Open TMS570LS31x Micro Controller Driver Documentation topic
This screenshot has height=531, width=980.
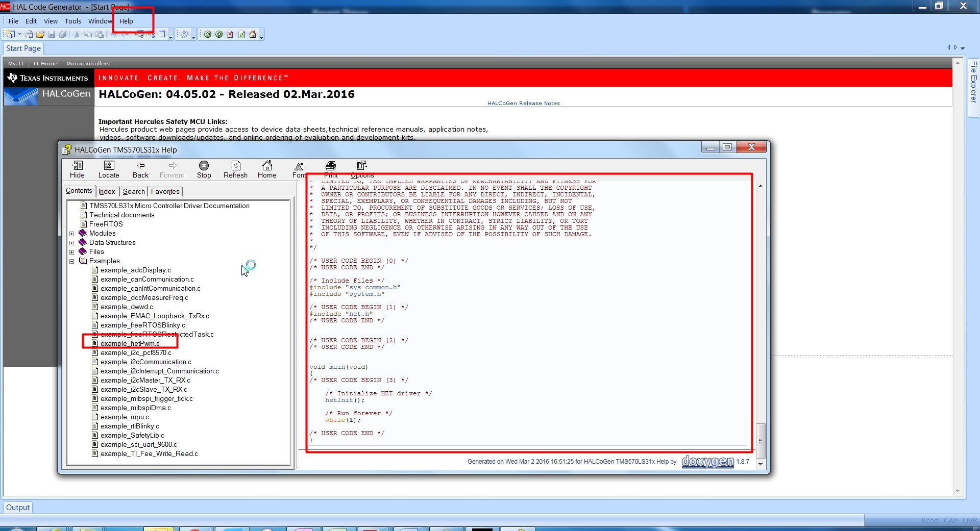coord(165,206)
